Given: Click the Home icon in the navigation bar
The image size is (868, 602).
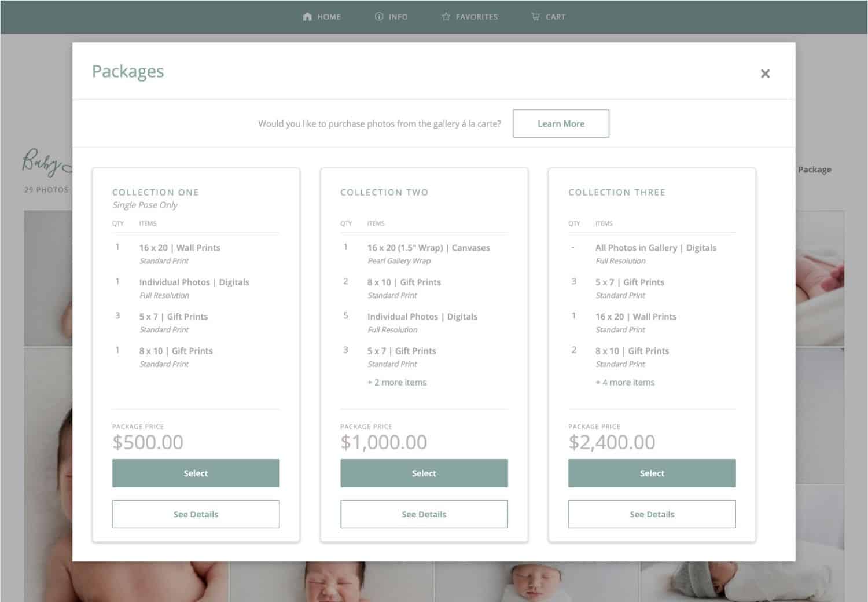Looking at the screenshot, I should 307,17.
